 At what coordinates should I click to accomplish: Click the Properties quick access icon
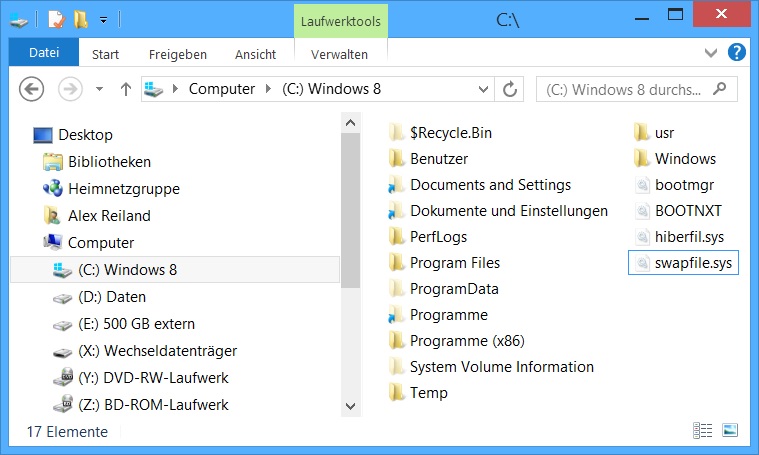point(56,20)
